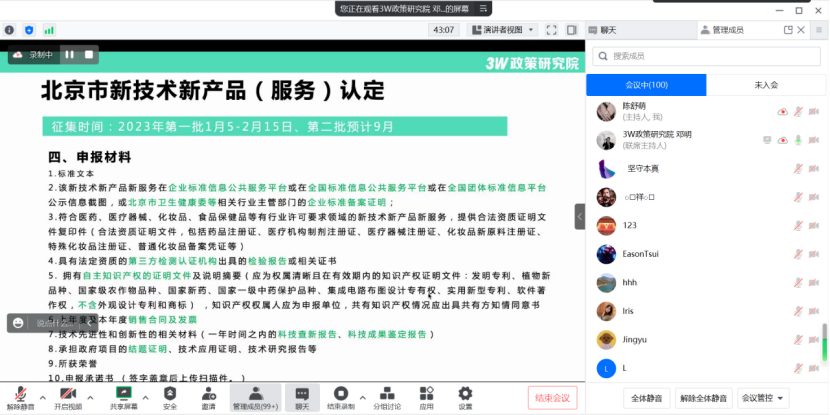Select member L in list
This screenshot has width=830, height=415.
[x=706, y=368]
